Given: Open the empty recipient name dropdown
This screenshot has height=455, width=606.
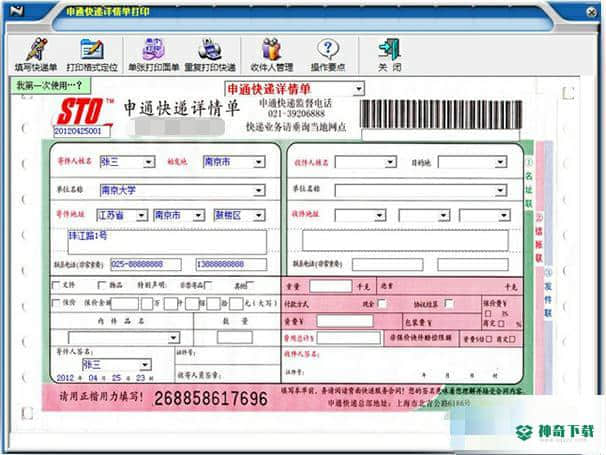Looking at the screenshot, I should [391, 162].
